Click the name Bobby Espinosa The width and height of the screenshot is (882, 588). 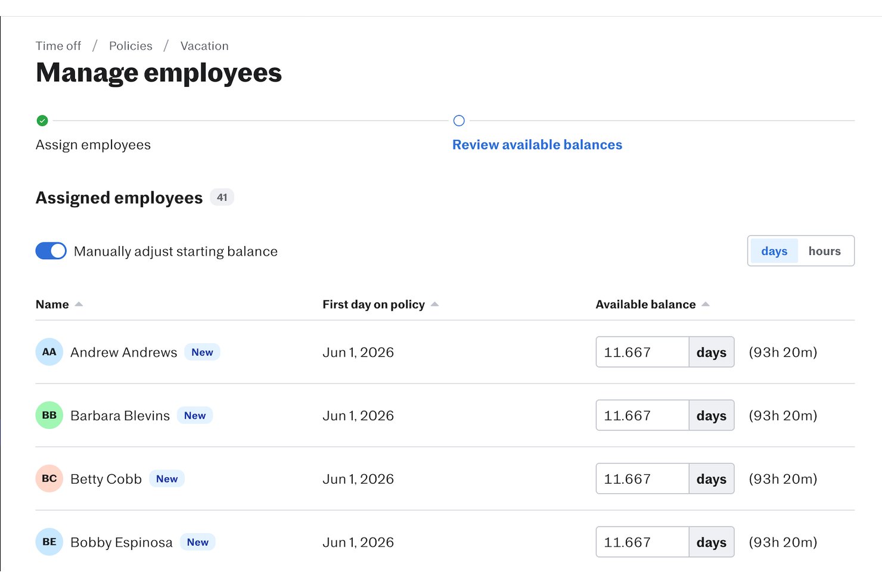[x=122, y=542]
